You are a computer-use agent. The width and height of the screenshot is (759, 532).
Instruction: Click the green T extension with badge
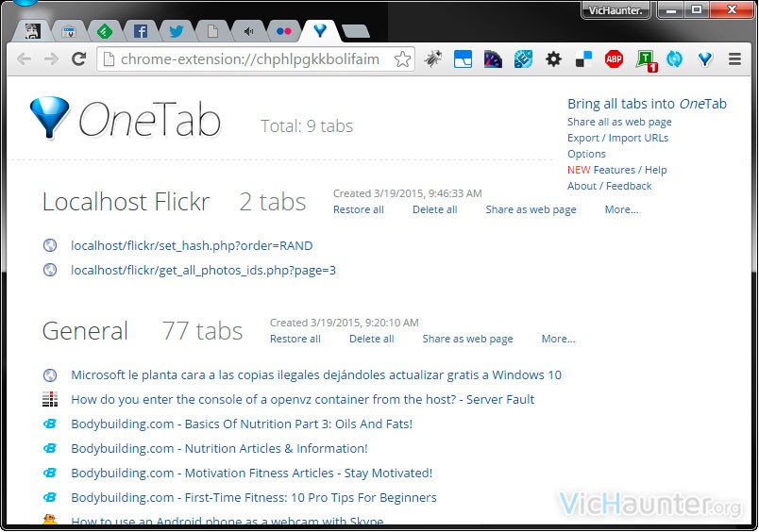coord(647,60)
